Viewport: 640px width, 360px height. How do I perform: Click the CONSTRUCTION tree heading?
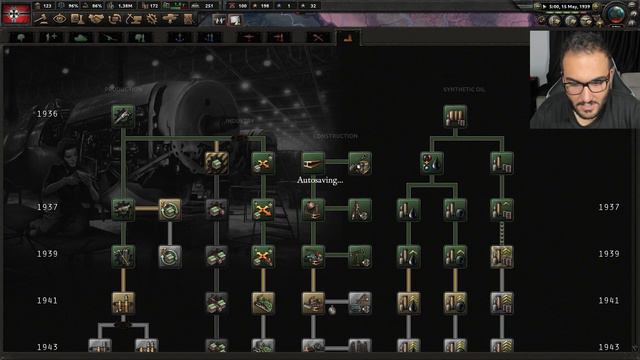click(x=336, y=136)
